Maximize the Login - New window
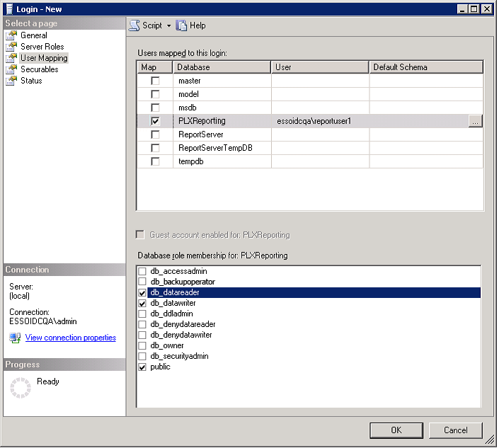This screenshot has width=499, height=448. point(474,9)
